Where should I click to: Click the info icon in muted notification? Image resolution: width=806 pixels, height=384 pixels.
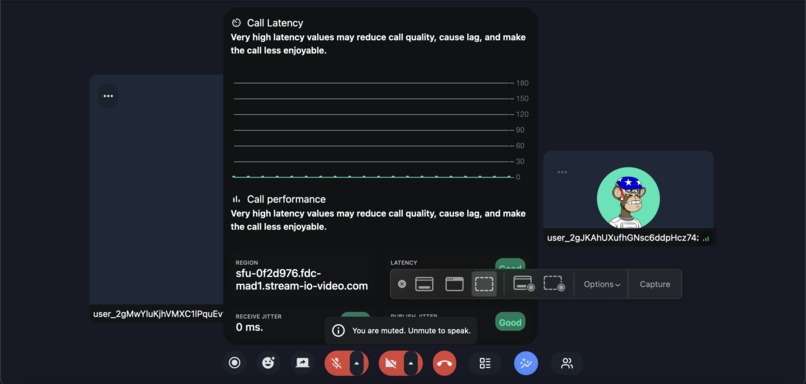pos(338,331)
